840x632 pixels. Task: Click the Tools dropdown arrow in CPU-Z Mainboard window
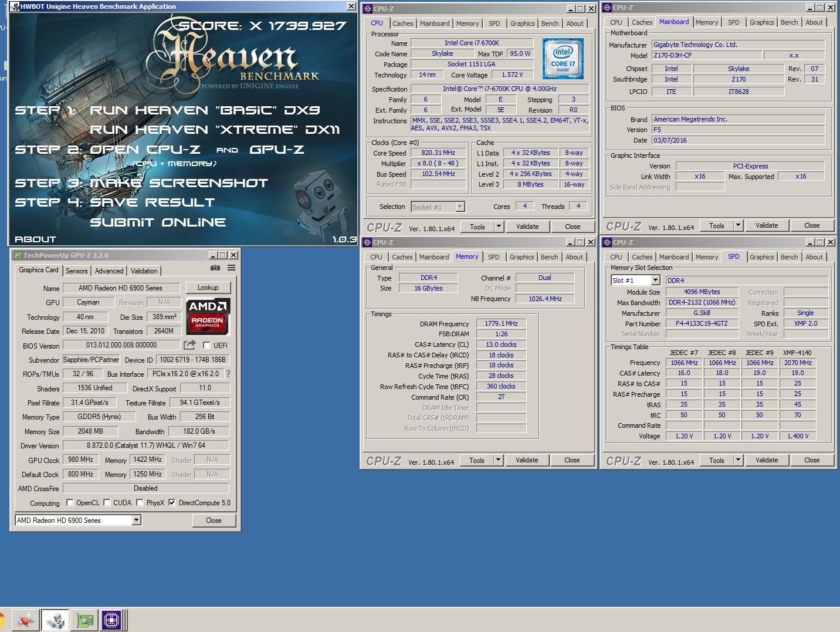point(739,225)
